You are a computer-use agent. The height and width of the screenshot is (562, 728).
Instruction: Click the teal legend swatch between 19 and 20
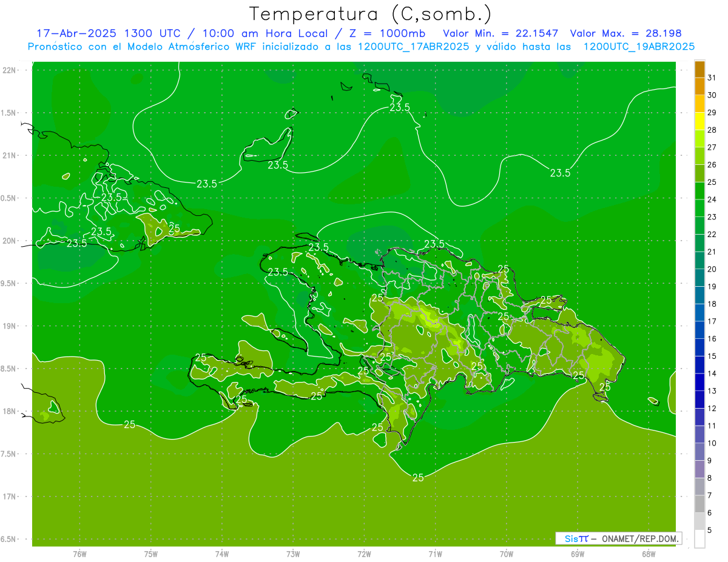tap(699, 278)
